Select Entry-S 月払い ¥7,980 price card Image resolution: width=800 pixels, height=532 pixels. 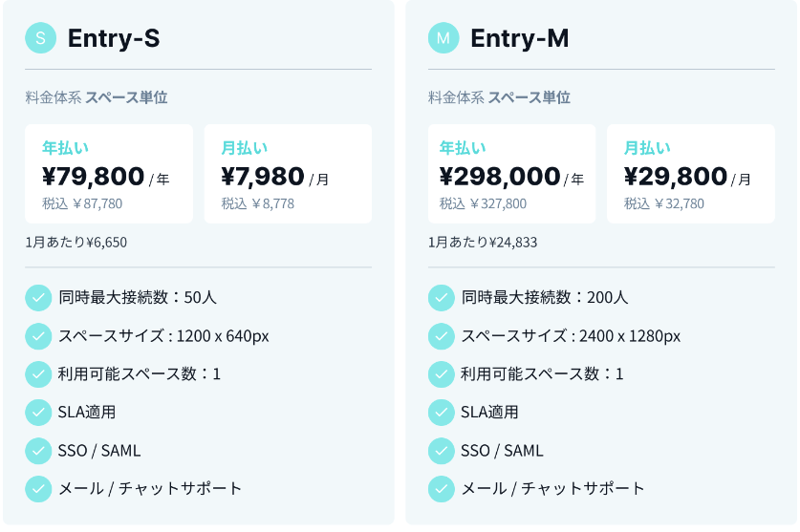[x=288, y=174]
